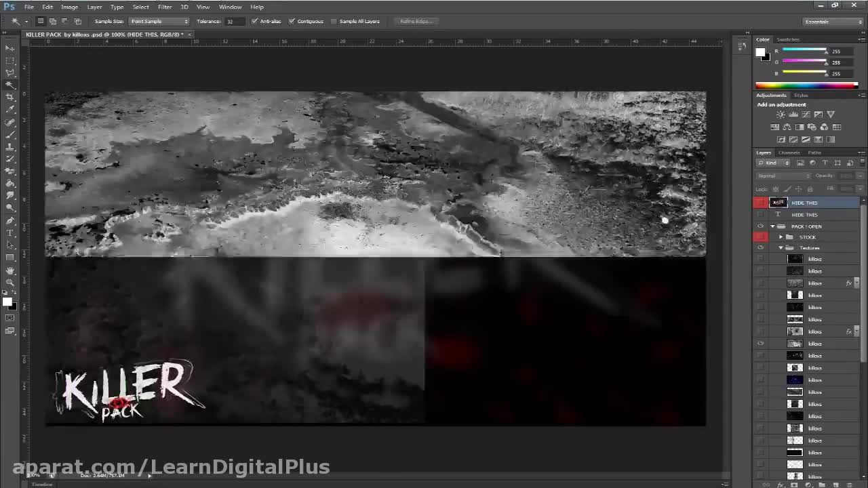The width and height of the screenshot is (868, 488).
Task: Select the Dodge tool
Action: [x=10, y=207]
